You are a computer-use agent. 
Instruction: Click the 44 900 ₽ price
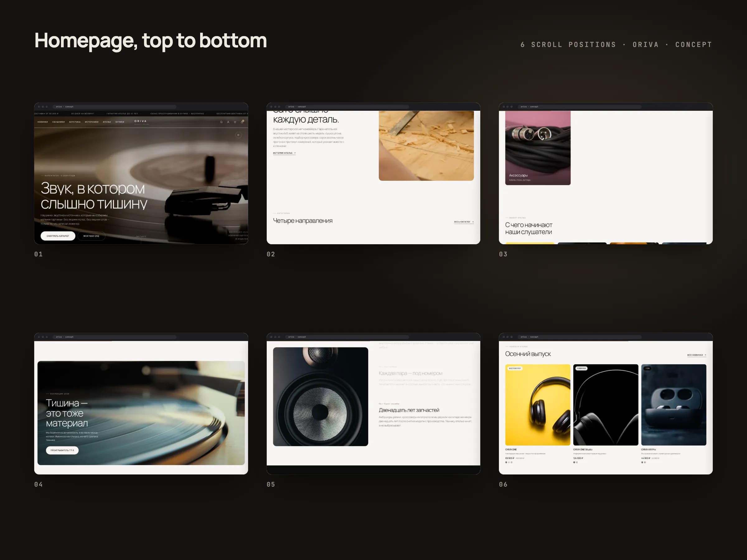pyautogui.click(x=646, y=458)
